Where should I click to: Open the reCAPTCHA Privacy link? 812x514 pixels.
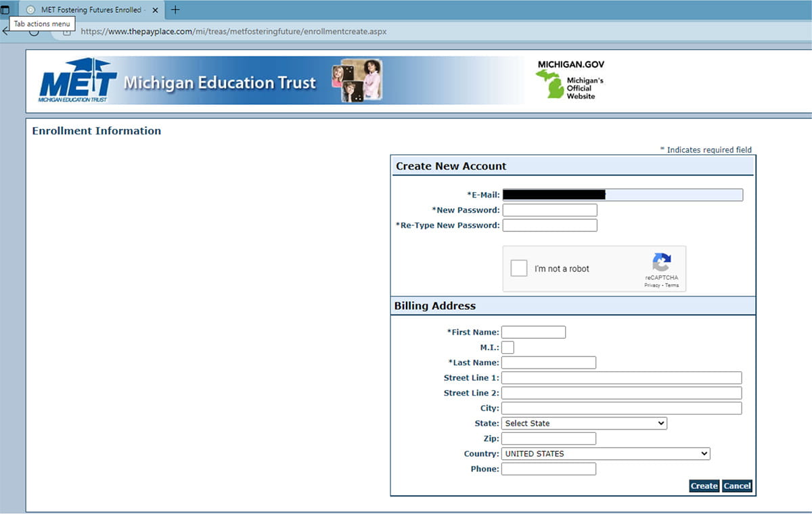(652, 285)
